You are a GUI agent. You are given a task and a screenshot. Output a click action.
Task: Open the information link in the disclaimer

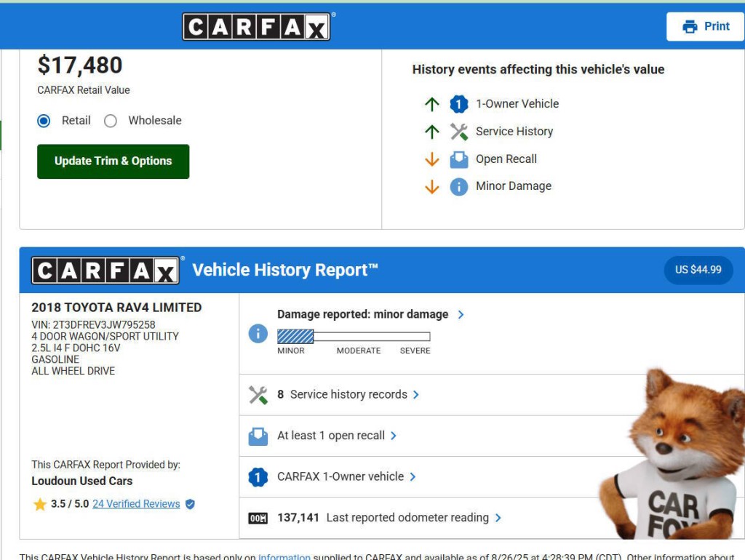pos(284,556)
